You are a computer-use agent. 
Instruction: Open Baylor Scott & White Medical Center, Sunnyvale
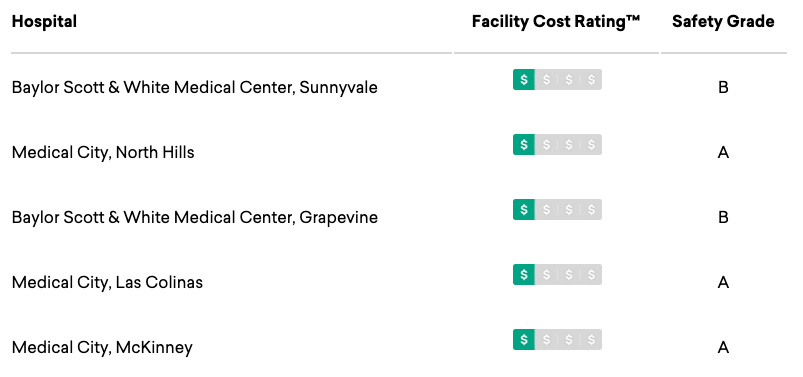(x=195, y=88)
